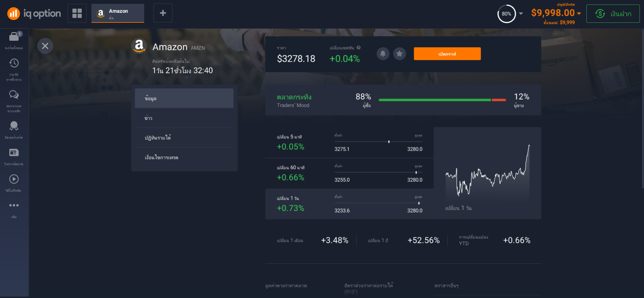Click the 1-year change +52.56% value
Screen dimensions: 644x298
(x=424, y=240)
